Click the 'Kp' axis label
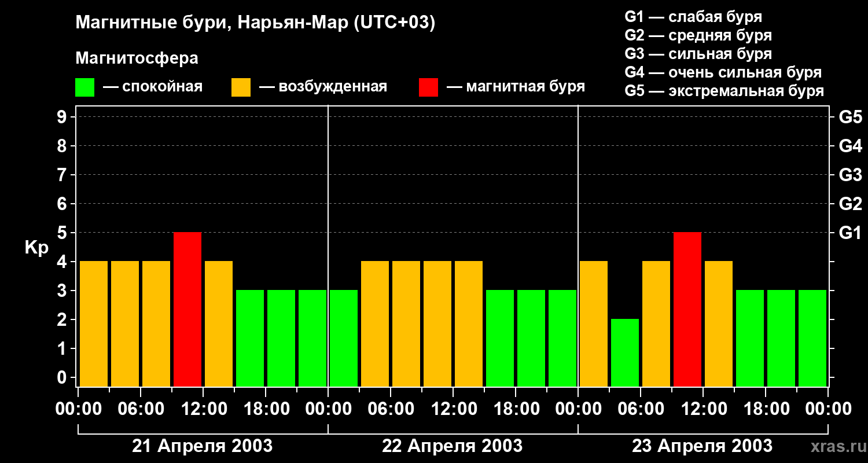Screen dimensions: 868x463 [x=37, y=248]
